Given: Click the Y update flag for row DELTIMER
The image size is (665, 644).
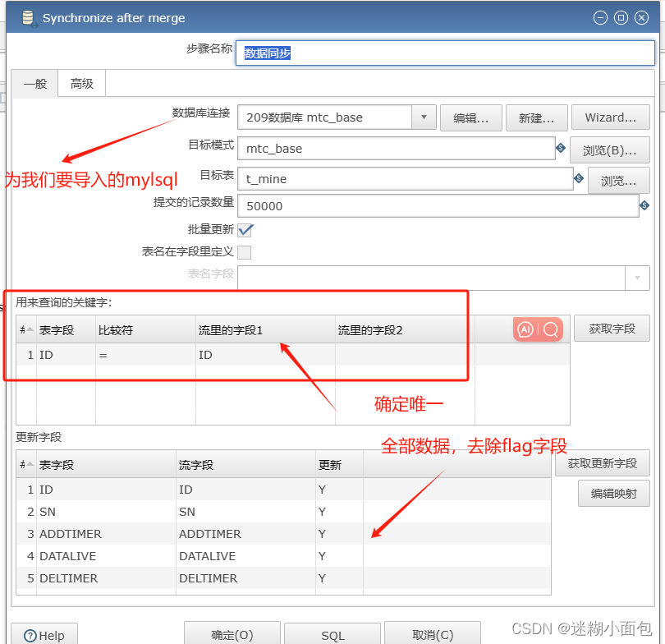Looking at the screenshot, I should coord(339,577).
